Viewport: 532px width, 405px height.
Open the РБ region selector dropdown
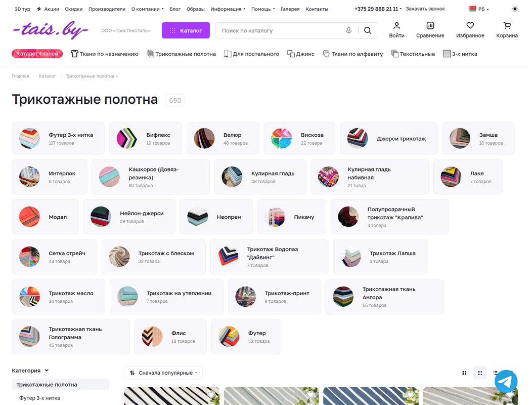(x=479, y=9)
